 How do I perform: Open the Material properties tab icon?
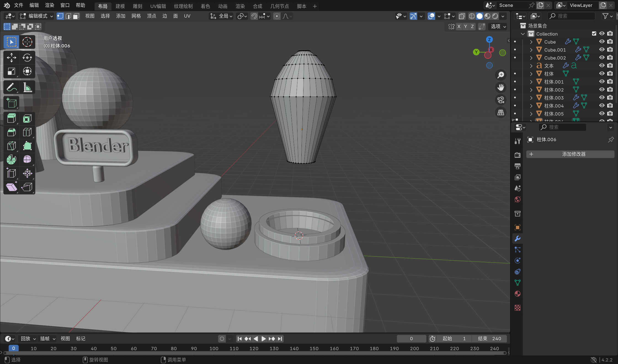point(518,294)
